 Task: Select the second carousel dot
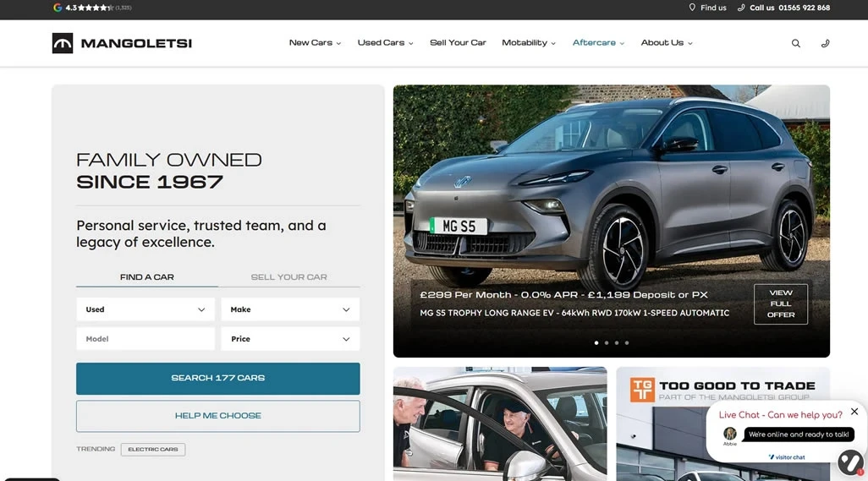(x=607, y=342)
